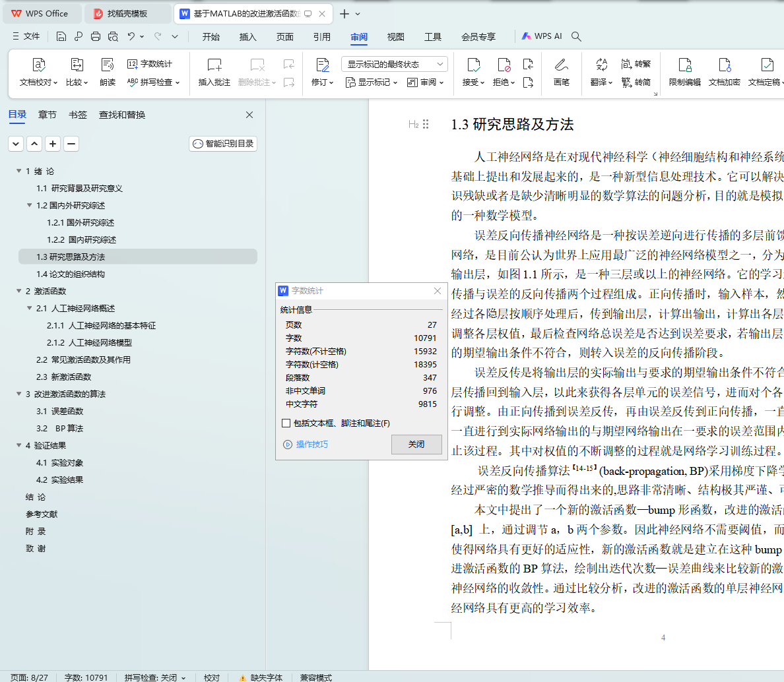This screenshot has width=784, height=682.
Task: Click 缺失字体 warning in status bar
Action: 261,677
